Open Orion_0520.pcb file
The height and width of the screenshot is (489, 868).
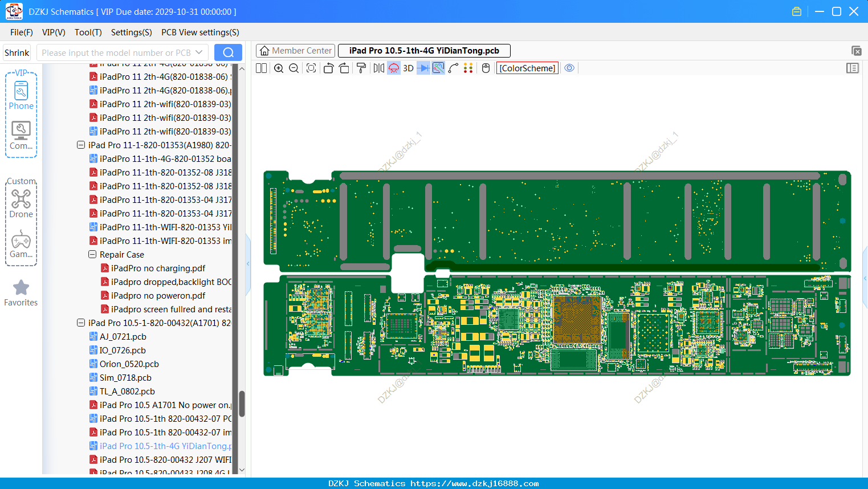point(124,364)
